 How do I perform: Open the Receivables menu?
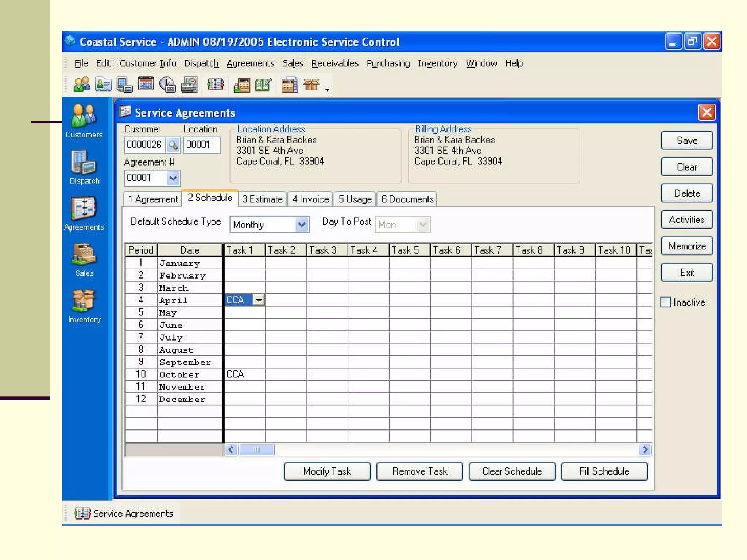[334, 63]
